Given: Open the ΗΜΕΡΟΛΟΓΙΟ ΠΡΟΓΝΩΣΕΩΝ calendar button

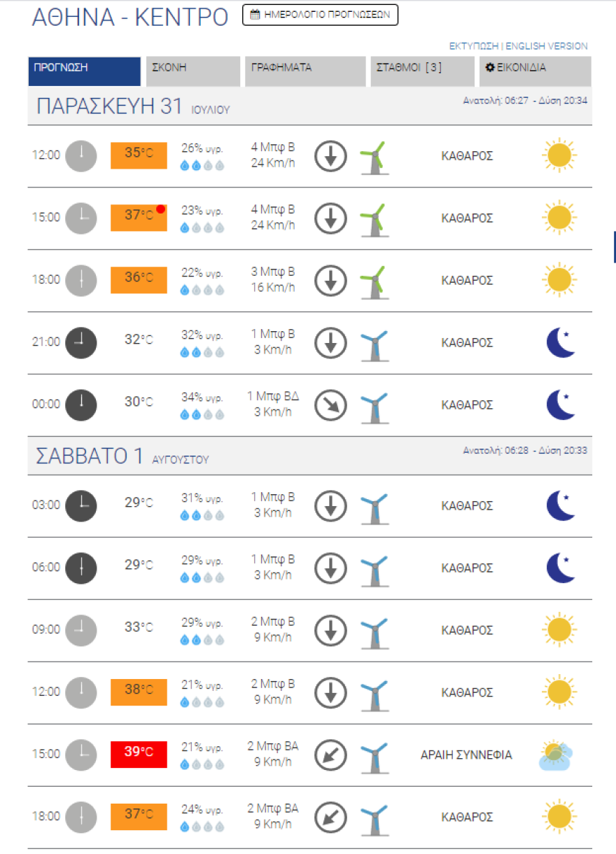Looking at the screenshot, I should click(320, 15).
